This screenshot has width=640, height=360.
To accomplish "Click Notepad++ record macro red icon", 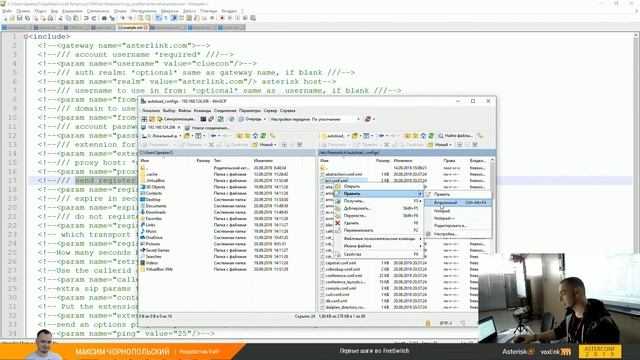I will point(222,18).
